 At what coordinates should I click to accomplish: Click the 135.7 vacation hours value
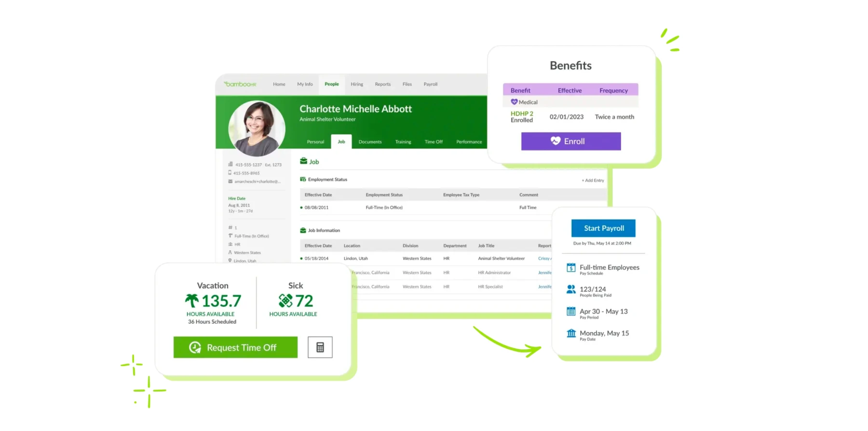(x=221, y=301)
